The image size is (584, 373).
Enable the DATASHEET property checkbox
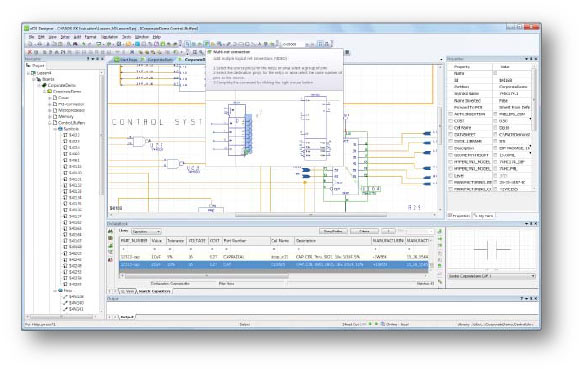(x=451, y=135)
